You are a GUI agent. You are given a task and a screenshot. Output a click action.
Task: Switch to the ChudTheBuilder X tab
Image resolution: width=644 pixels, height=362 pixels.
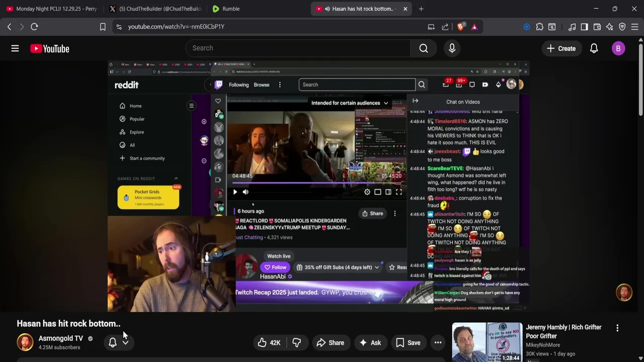point(155,9)
